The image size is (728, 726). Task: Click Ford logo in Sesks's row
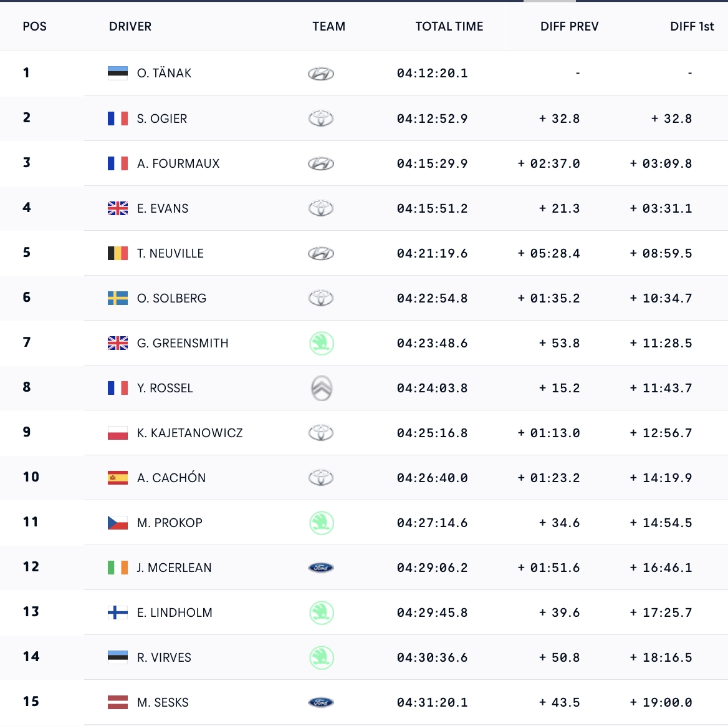[321, 702]
